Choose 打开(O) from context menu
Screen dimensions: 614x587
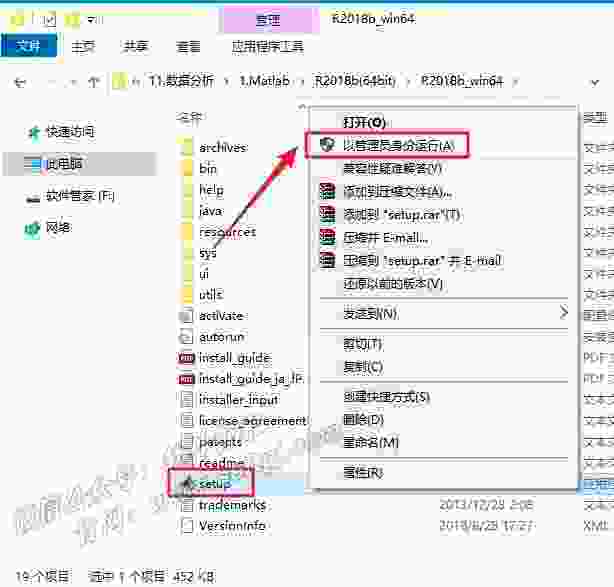364,123
